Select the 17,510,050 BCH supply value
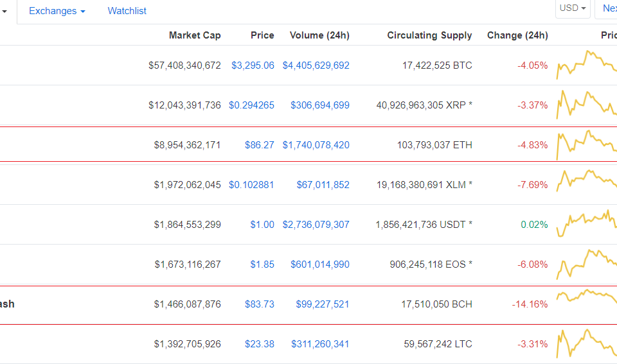Viewport: 617px width, 364px height. (x=436, y=304)
